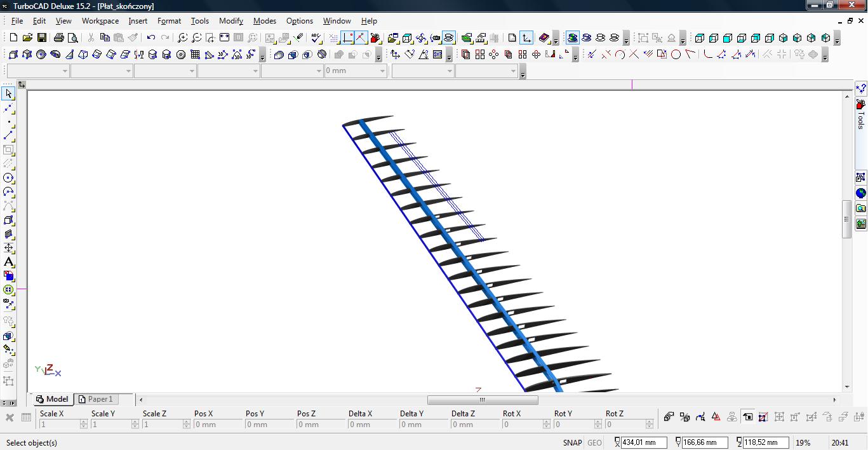The height and width of the screenshot is (450, 868).
Task: Pick the Select arrow tool
Action: coord(9,94)
